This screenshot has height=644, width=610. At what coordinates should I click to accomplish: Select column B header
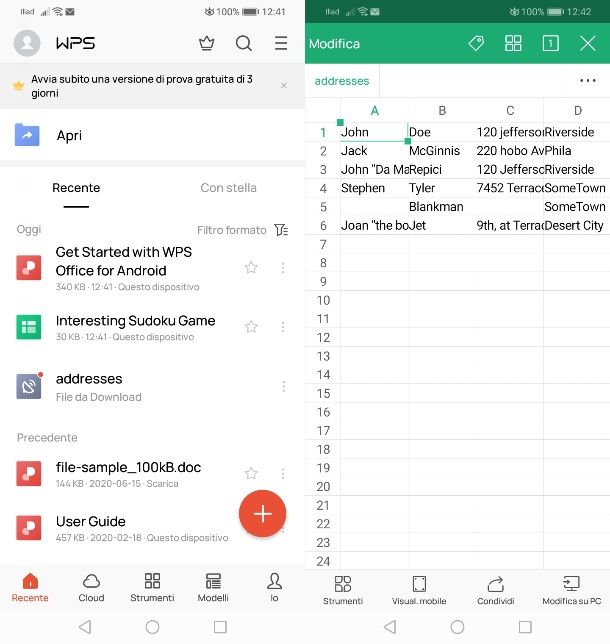click(x=442, y=110)
